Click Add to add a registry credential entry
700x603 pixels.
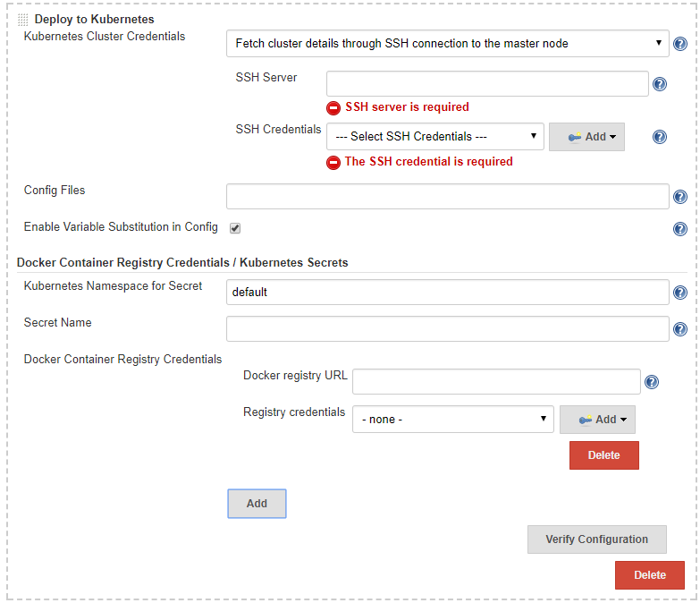coord(257,504)
